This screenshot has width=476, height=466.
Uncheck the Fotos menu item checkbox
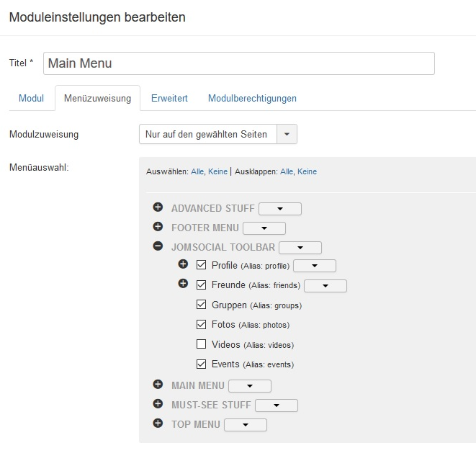(x=202, y=325)
